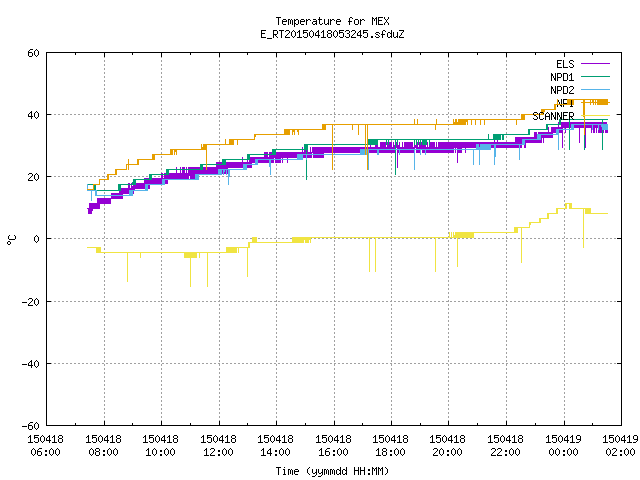Click the x-axis label 150419 02:00

[620, 446]
